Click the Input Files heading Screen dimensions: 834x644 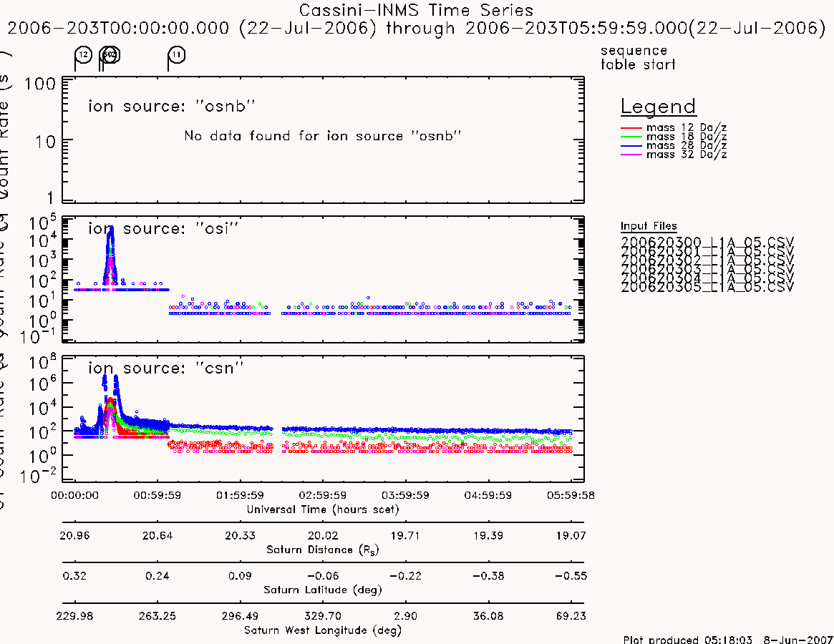(x=649, y=226)
